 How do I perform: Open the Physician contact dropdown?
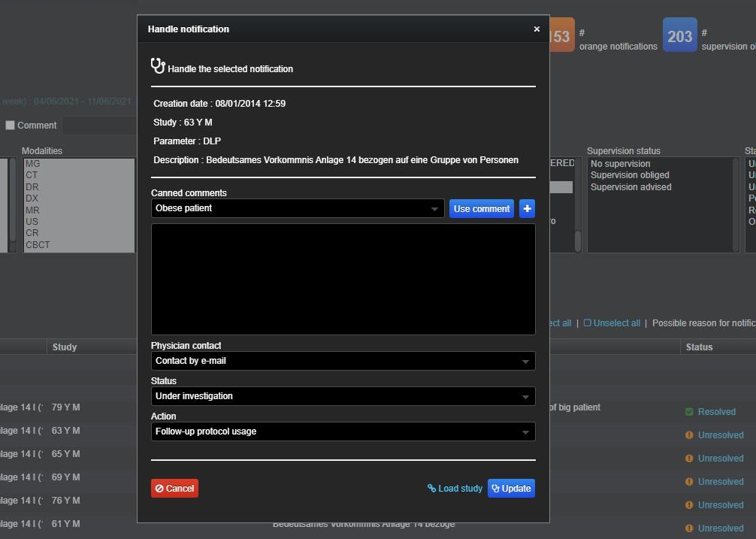pyautogui.click(x=343, y=361)
